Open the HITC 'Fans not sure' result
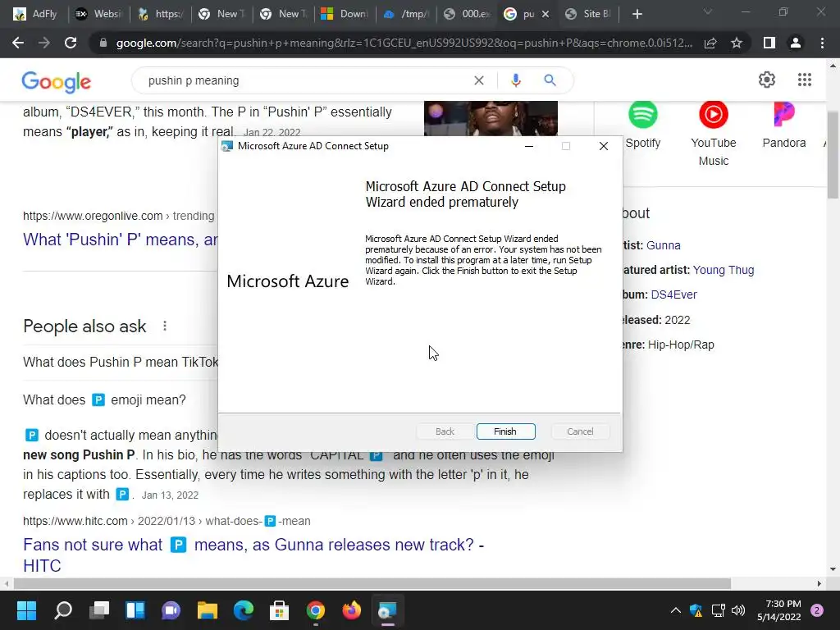840x630 pixels. pos(253,555)
